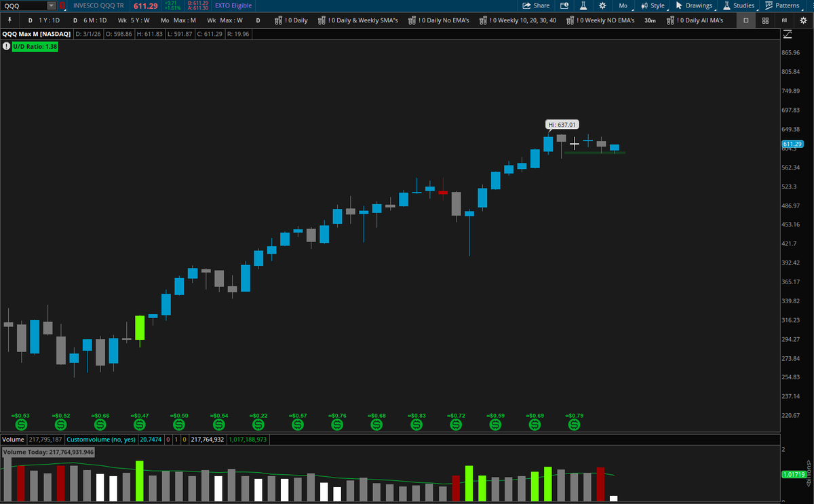Click the U/D Ratio: 1.38 label
This screenshot has width=814, height=504.
pos(35,46)
